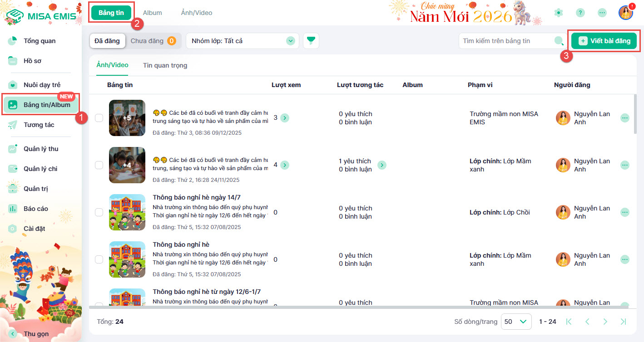Open the three-dot menu in top header

[602, 13]
